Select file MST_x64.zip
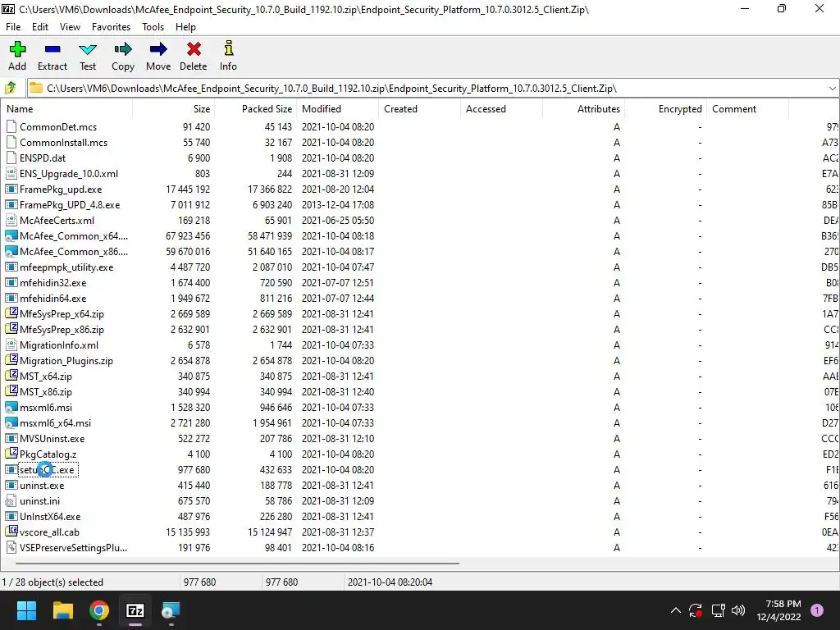The width and height of the screenshot is (840, 630). tap(46, 376)
